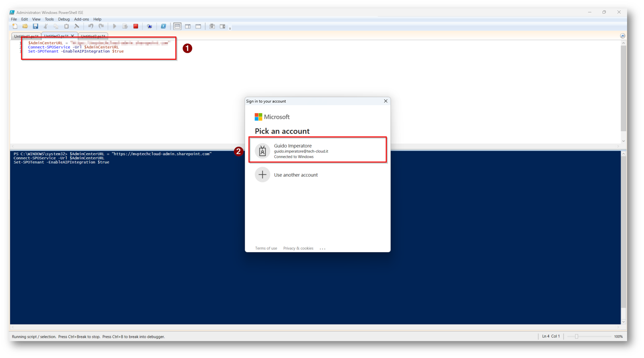This screenshot has width=644, height=358.
Task: Show the script pane on top layout
Action: click(x=177, y=27)
